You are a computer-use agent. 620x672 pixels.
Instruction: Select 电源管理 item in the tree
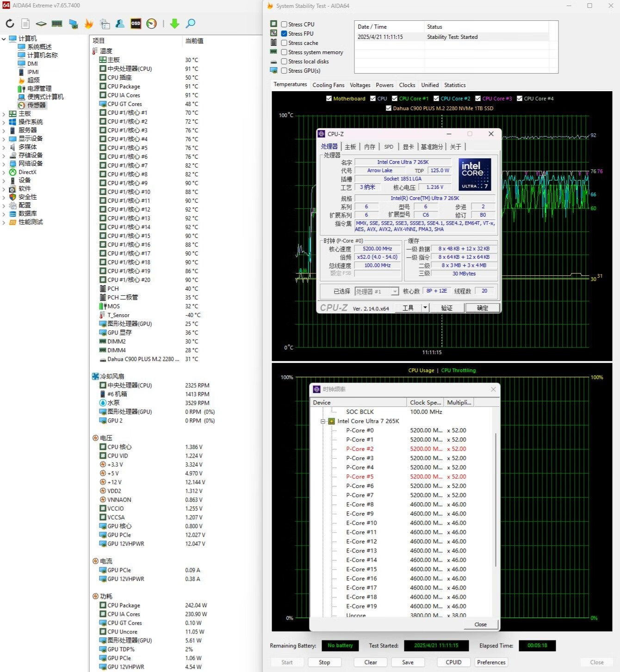pos(39,88)
